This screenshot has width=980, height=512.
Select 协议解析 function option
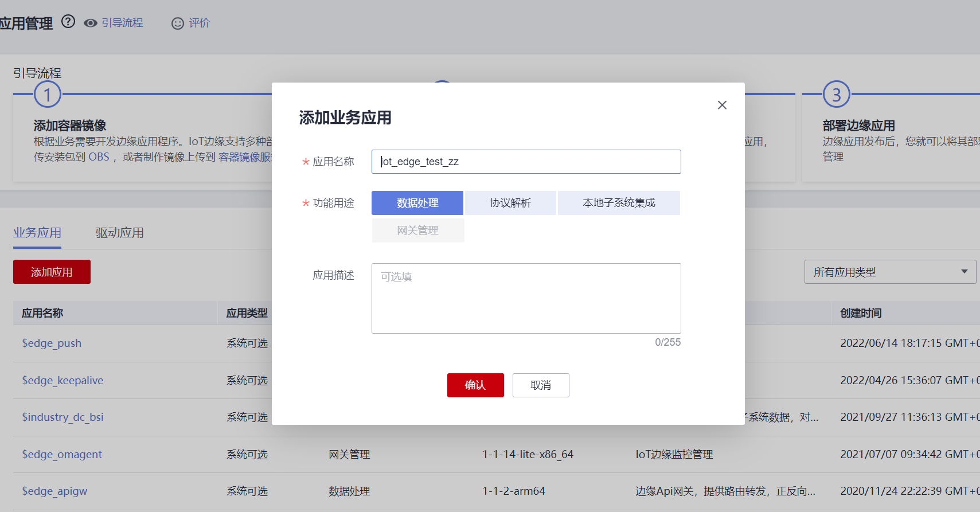pyautogui.click(x=510, y=203)
